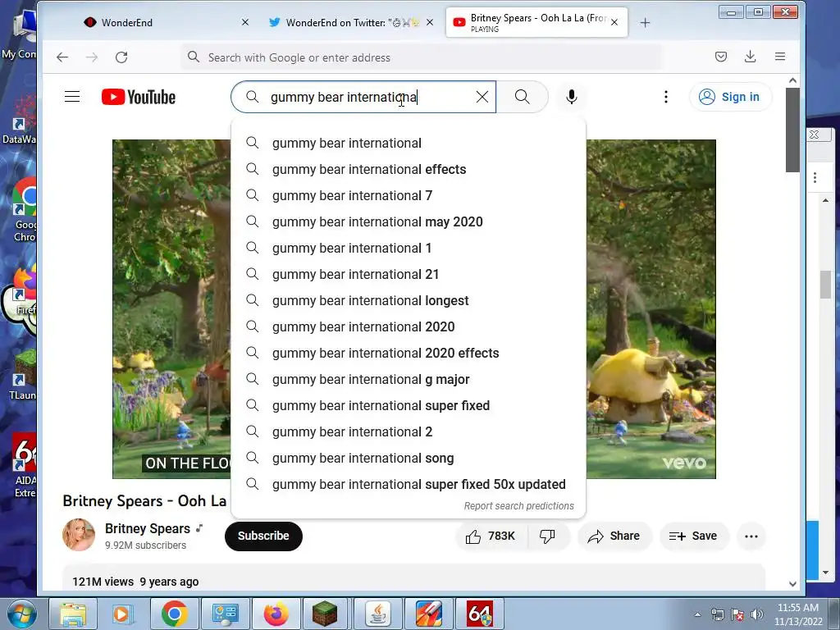Click Report search predictions link
Image resolution: width=840 pixels, height=630 pixels.
tap(518, 505)
